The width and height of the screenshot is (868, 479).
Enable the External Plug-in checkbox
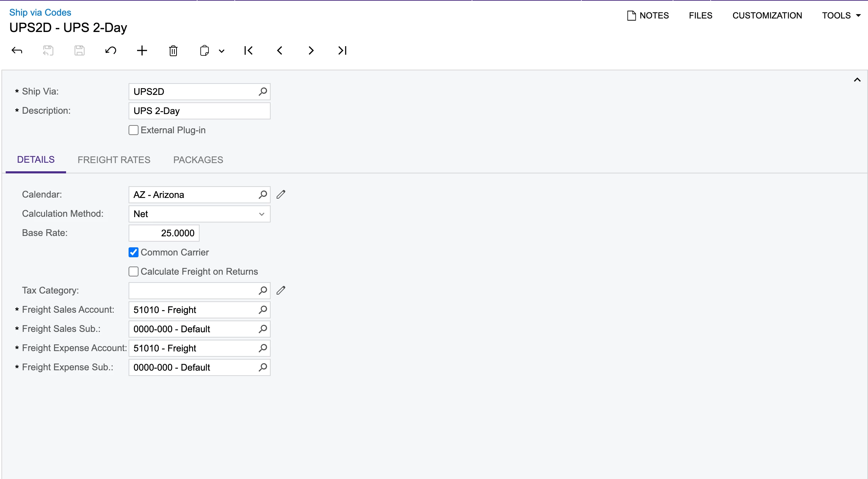[x=134, y=130]
